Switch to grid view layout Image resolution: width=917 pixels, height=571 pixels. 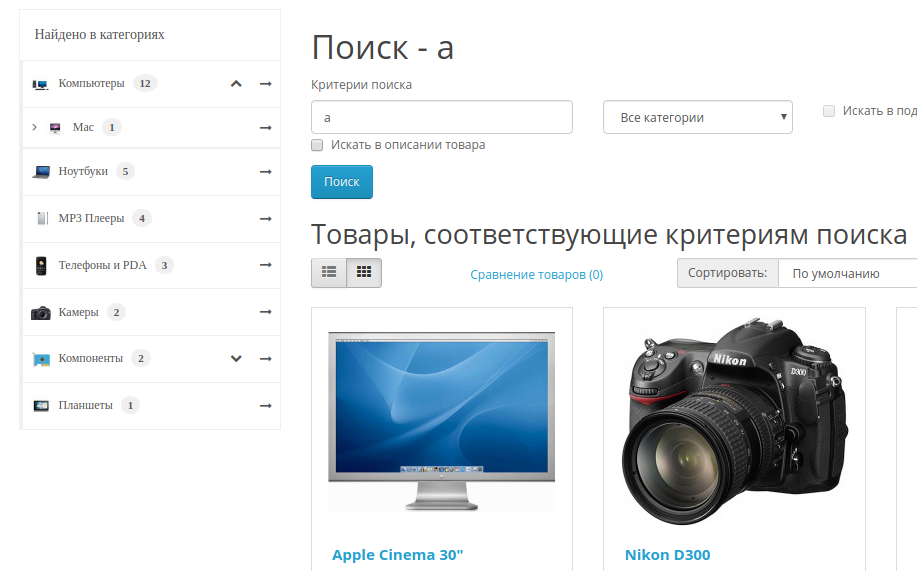pos(364,273)
